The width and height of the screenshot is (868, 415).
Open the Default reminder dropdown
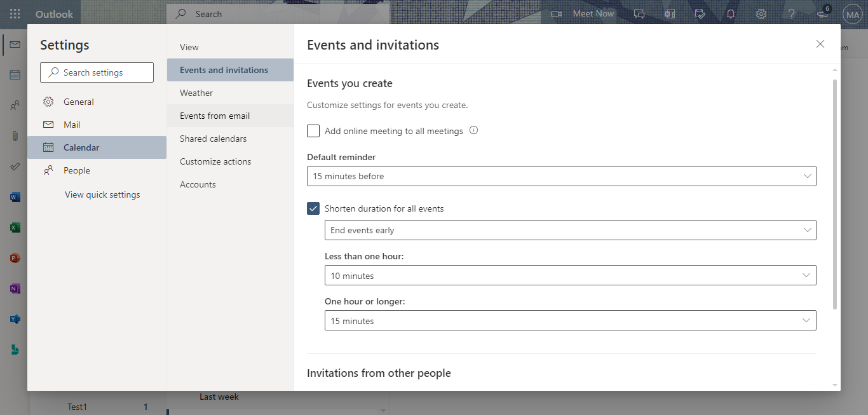tap(562, 176)
